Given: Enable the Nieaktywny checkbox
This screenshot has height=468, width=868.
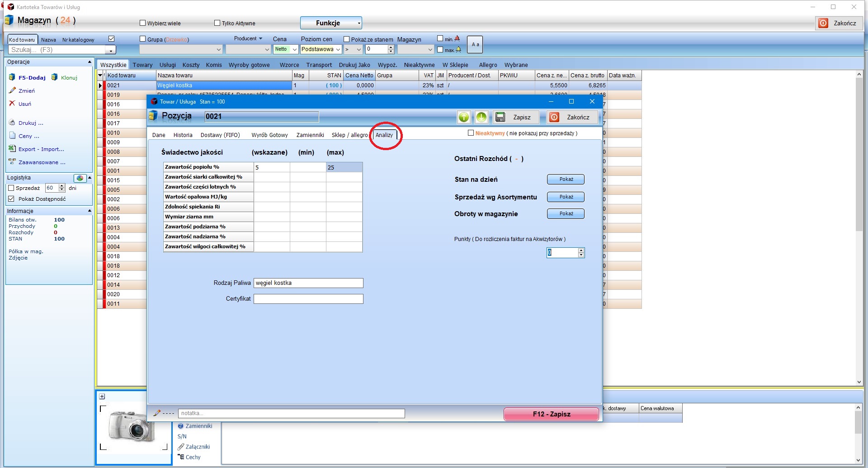Looking at the screenshot, I should click(x=471, y=133).
